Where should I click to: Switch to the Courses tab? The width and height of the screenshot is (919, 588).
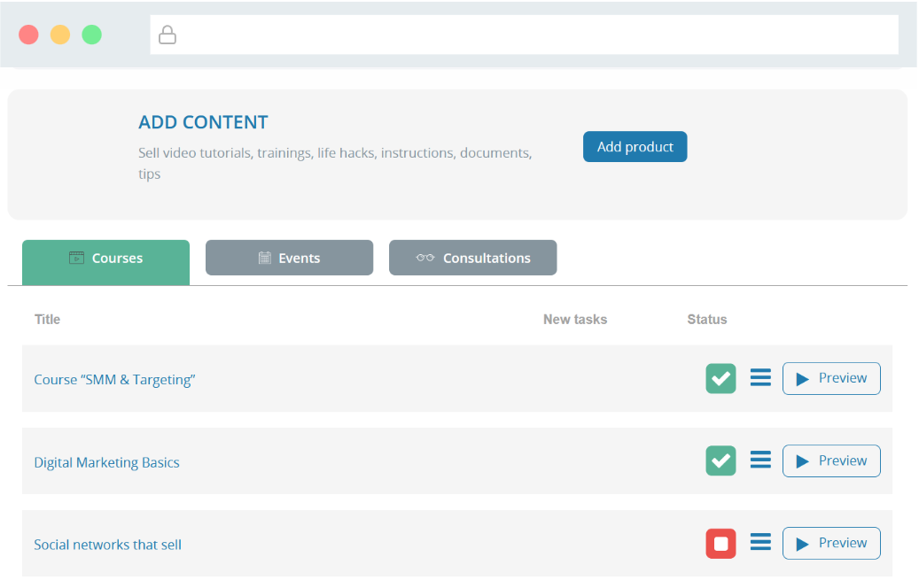click(x=105, y=259)
